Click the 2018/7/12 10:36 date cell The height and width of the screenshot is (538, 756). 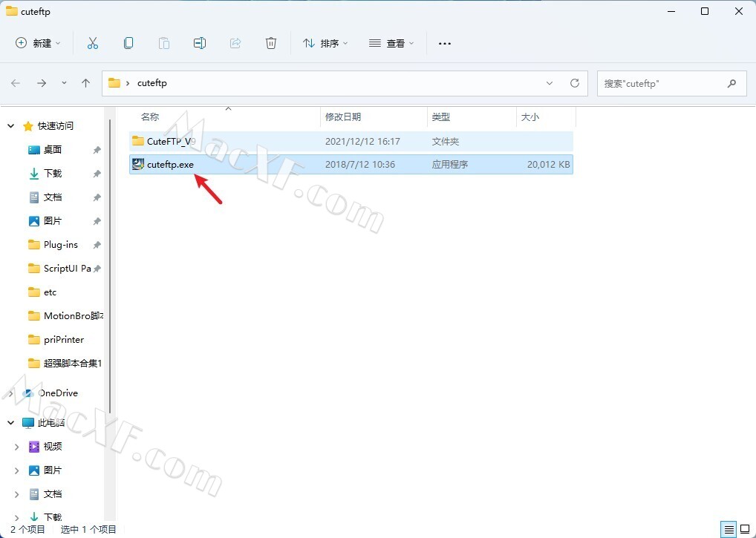pyautogui.click(x=359, y=164)
